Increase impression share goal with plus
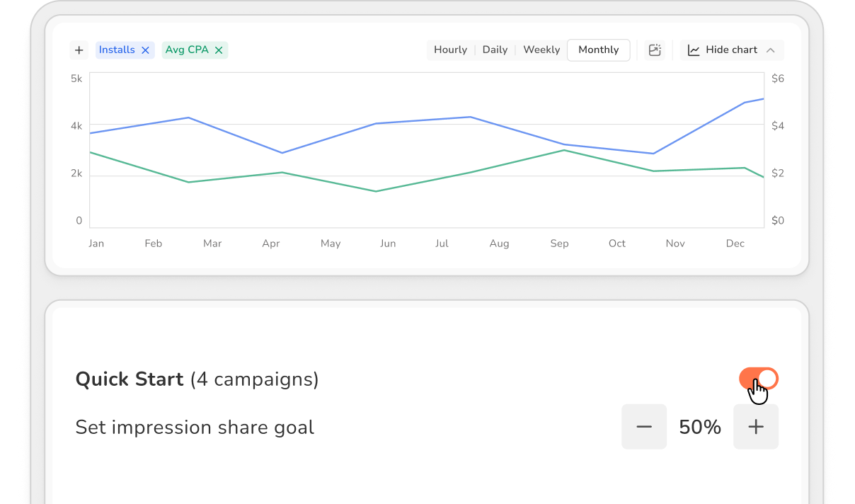 pyautogui.click(x=756, y=427)
